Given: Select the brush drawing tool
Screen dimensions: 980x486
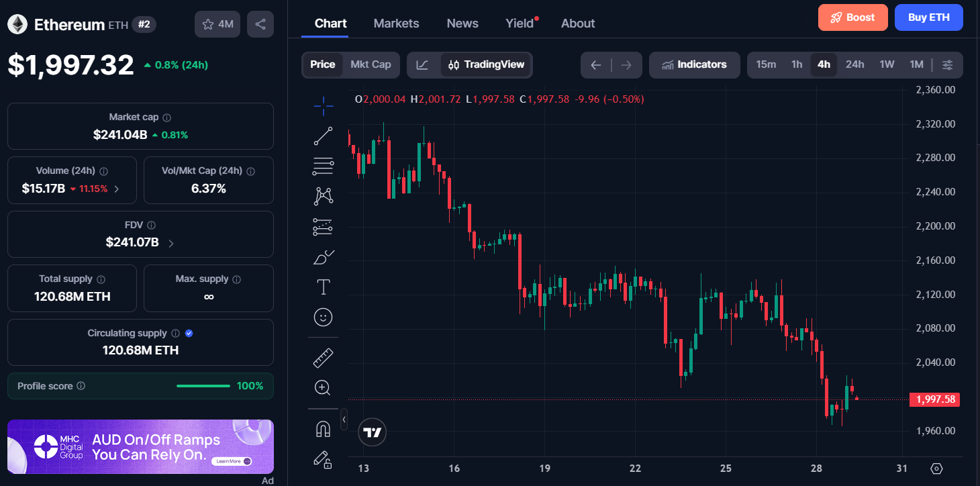Looking at the screenshot, I should (x=324, y=256).
